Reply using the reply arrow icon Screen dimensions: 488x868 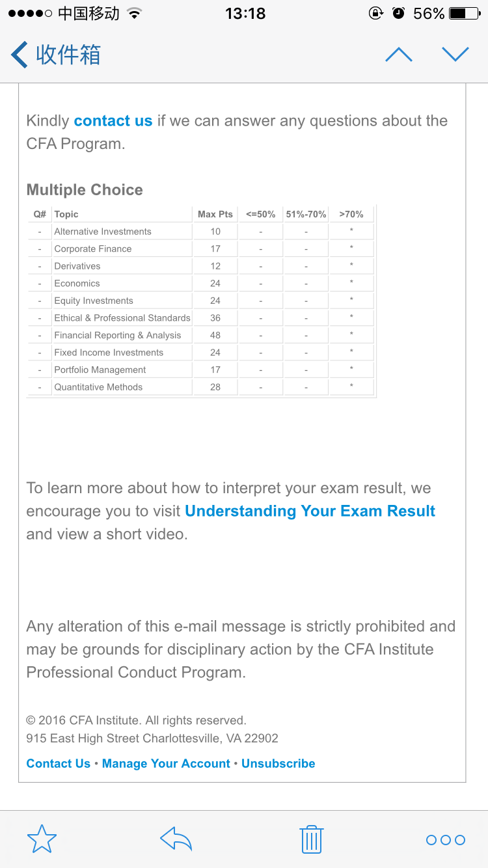click(176, 839)
